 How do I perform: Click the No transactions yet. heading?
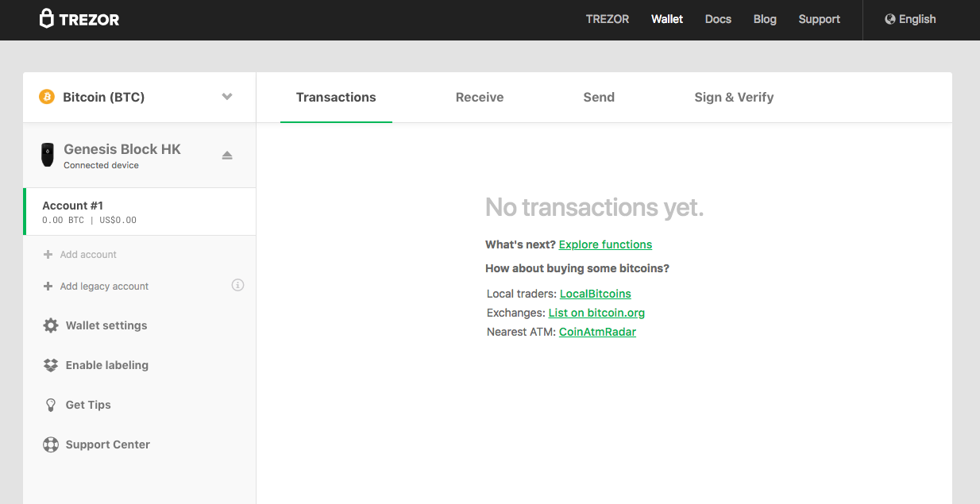594,207
